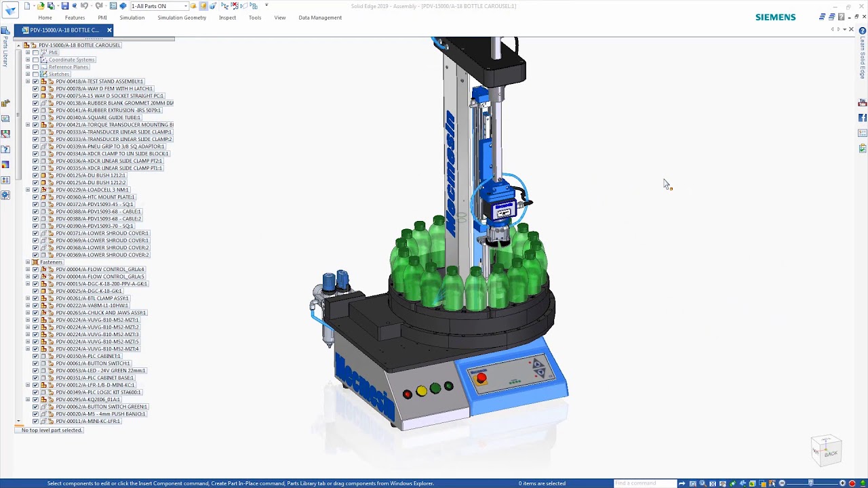Open the Inspect ribbon tab
Viewport: 868px width, 488px height.
(227, 18)
